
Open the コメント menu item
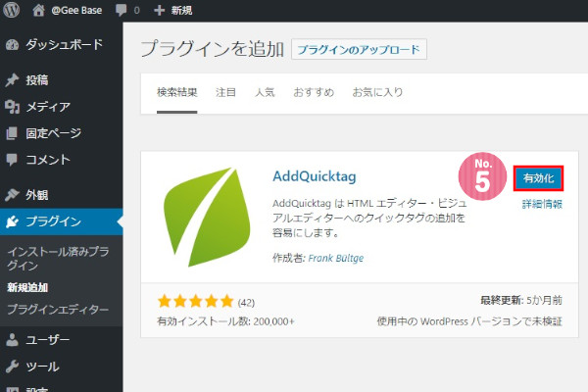(x=48, y=160)
